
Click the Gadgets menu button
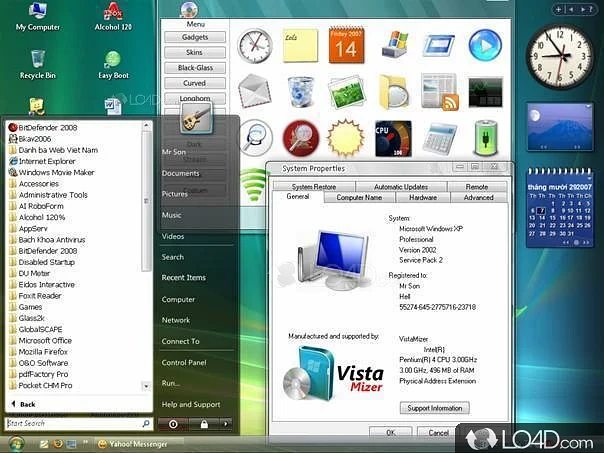(x=195, y=37)
